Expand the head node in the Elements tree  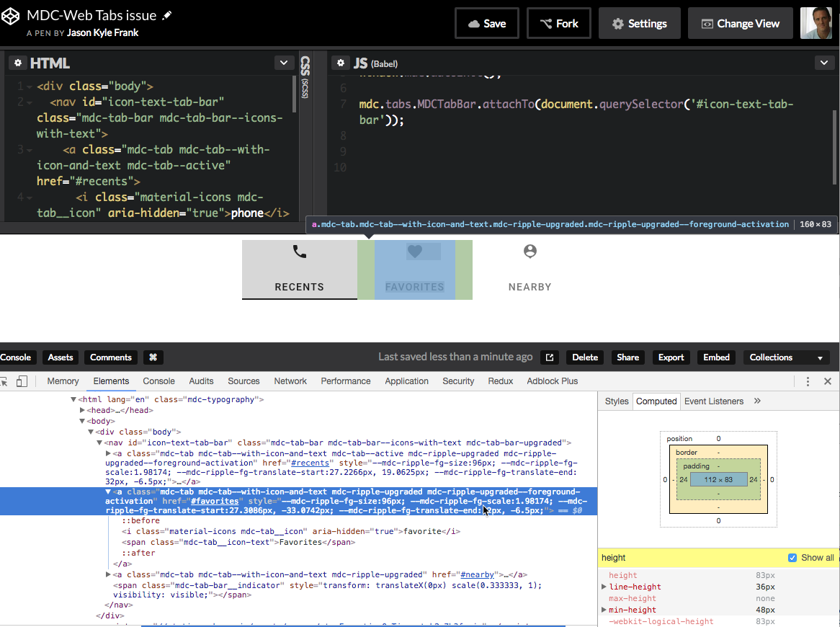coord(84,409)
